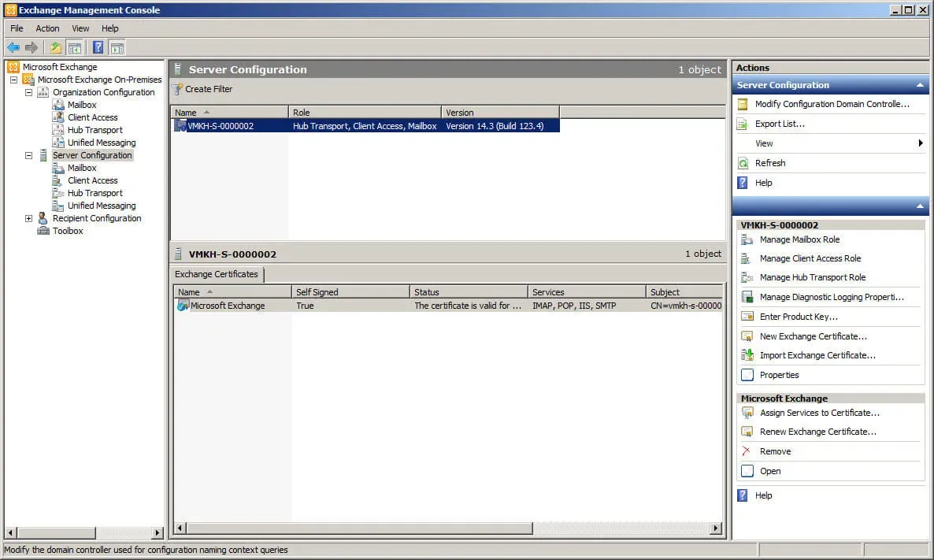934x560 pixels.
Task: Click the Manage Hub Transport Role icon
Action: point(747,277)
